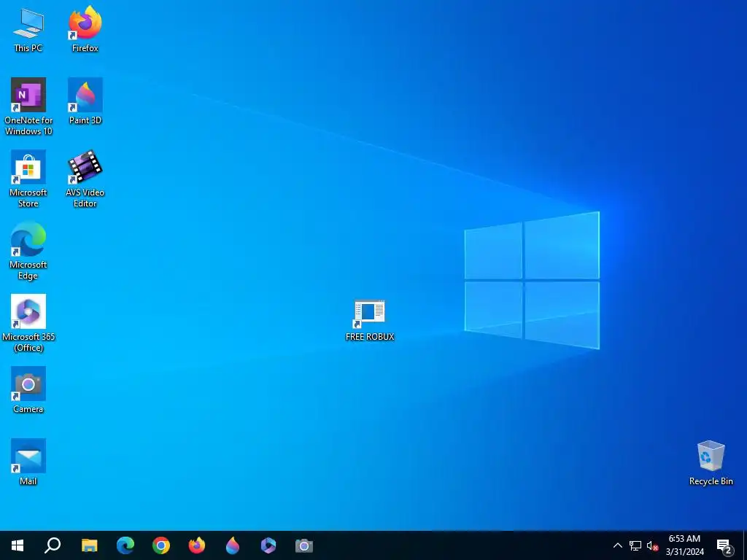Viewport: 747px width, 560px height.
Task: Select Microsoft 365 (Office) desktop shortcut
Action: coord(28,323)
